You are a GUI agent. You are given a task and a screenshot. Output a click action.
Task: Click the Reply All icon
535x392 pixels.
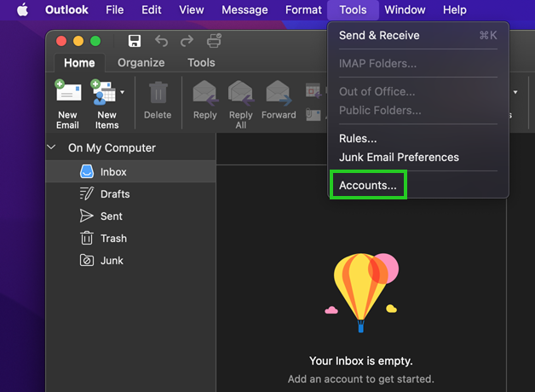pos(241,94)
